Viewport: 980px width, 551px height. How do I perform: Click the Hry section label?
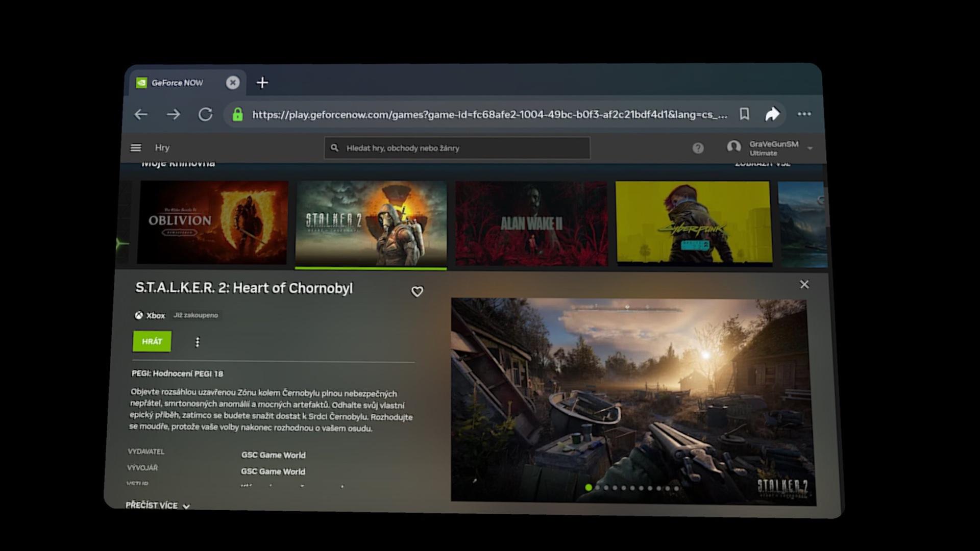pos(162,148)
